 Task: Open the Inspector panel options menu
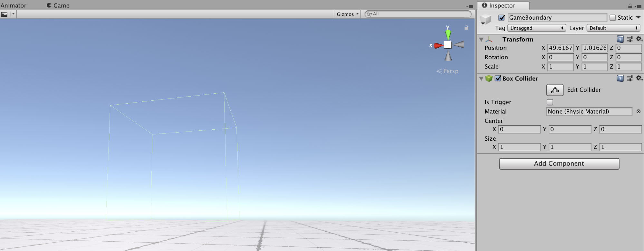[638, 6]
